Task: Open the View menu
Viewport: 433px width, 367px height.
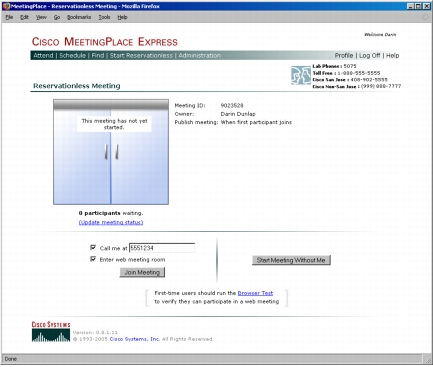Action: coord(41,17)
